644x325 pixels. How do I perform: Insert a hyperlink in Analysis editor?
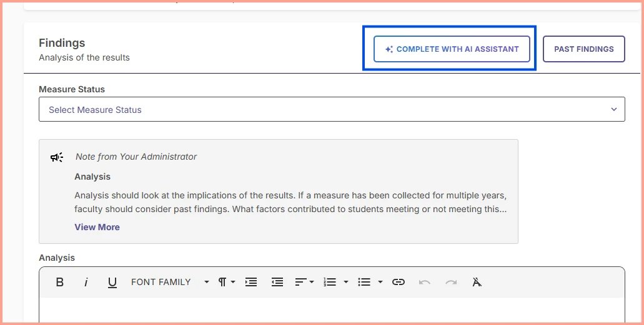click(399, 282)
